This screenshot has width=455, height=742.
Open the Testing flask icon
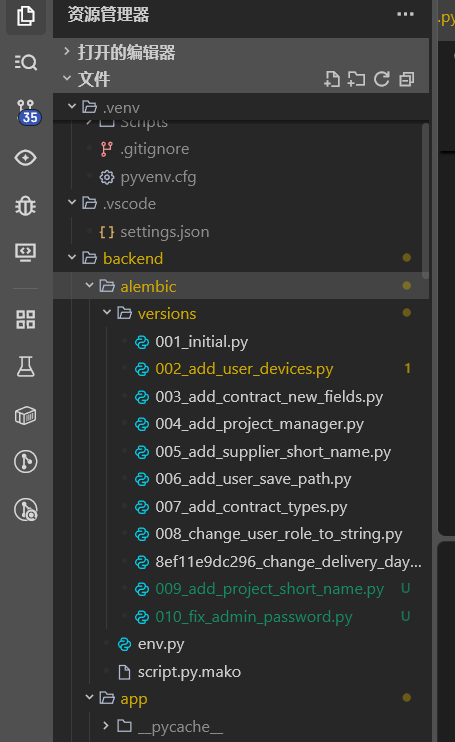pyautogui.click(x=26, y=367)
